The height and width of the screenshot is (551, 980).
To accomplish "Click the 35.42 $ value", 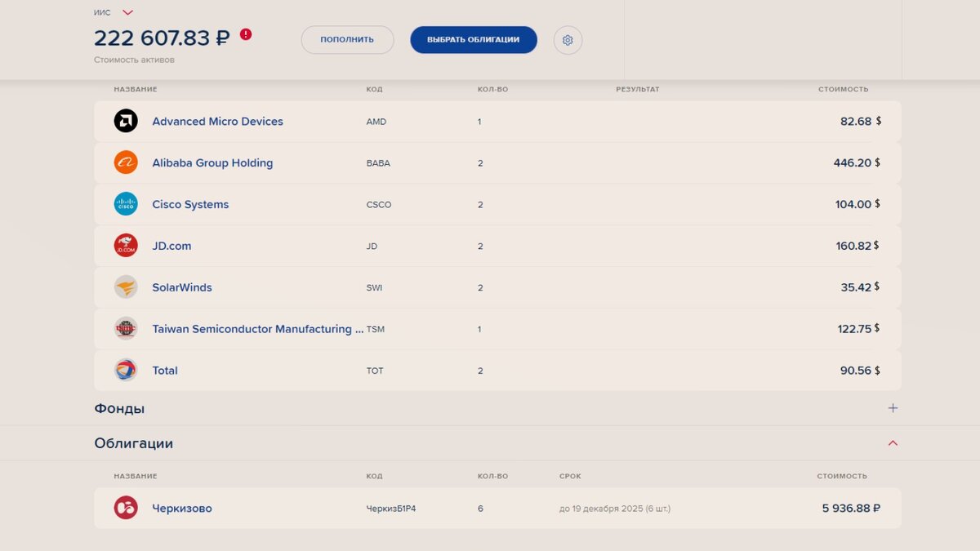I will tap(860, 287).
